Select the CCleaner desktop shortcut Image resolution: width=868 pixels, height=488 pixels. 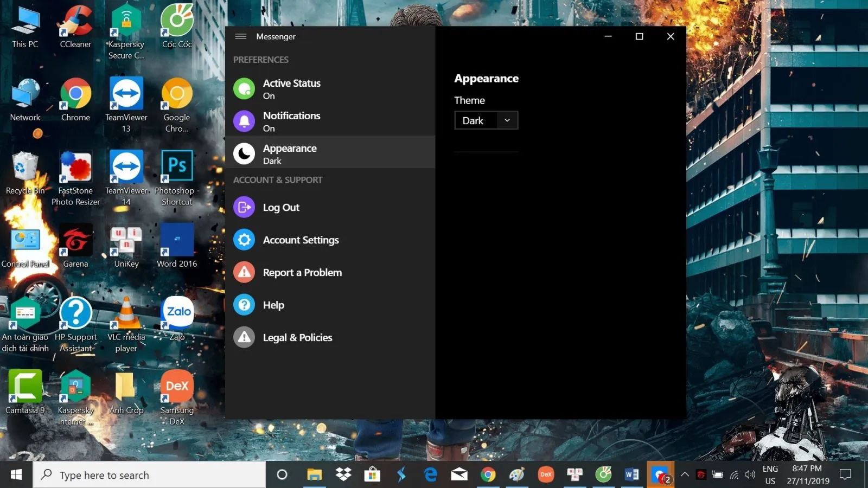75,27
